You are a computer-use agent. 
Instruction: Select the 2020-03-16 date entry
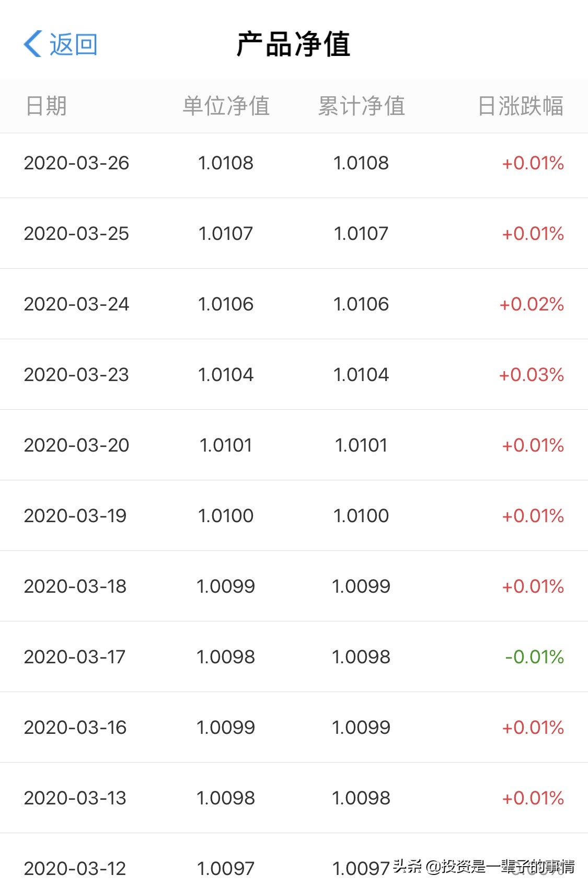tap(75, 728)
